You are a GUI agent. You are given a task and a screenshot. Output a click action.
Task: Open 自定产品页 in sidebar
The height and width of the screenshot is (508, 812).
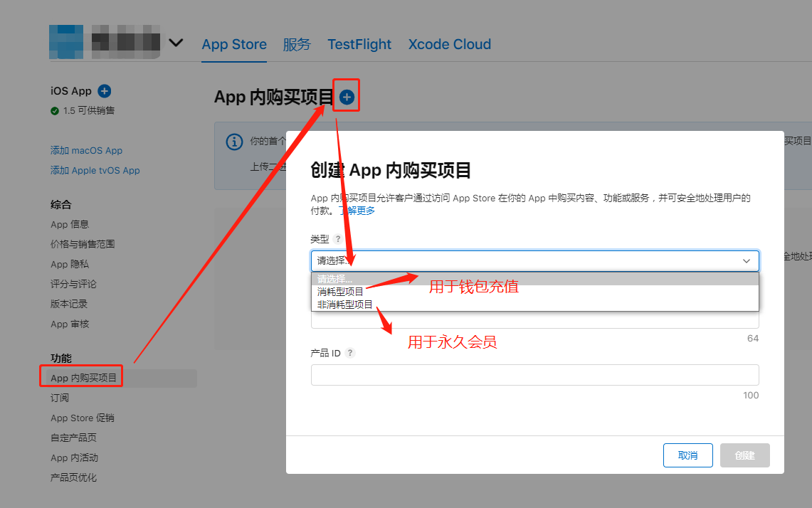coord(73,438)
